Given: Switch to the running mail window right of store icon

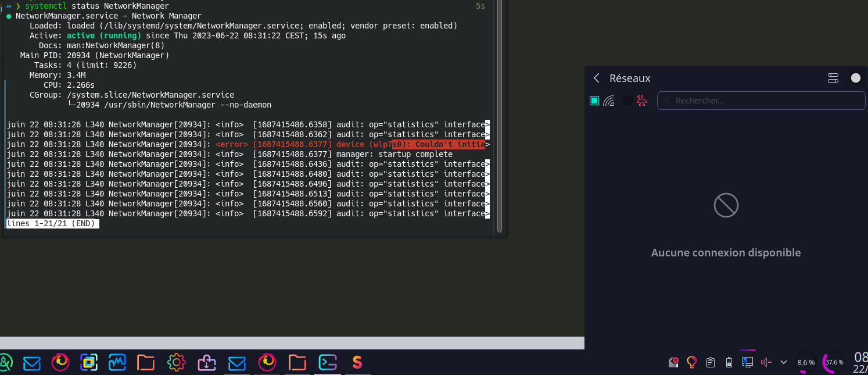Looking at the screenshot, I should point(237,363).
